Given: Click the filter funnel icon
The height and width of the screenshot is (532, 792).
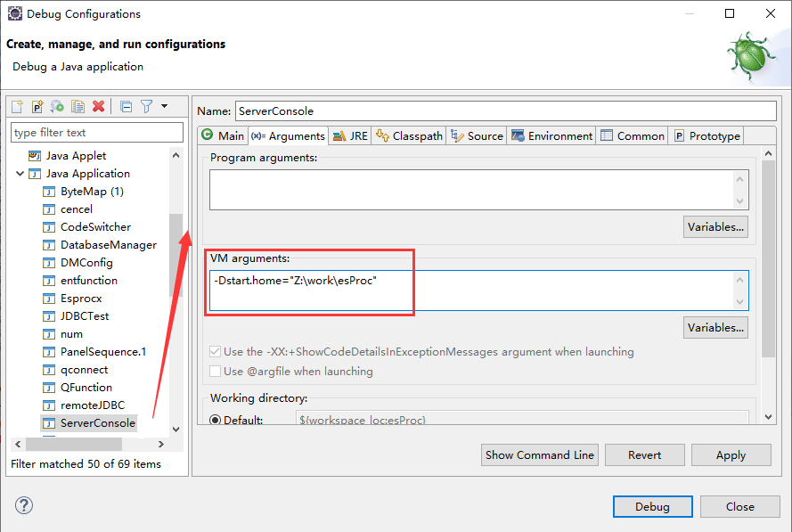Looking at the screenshot, I should tap(146, 107).
